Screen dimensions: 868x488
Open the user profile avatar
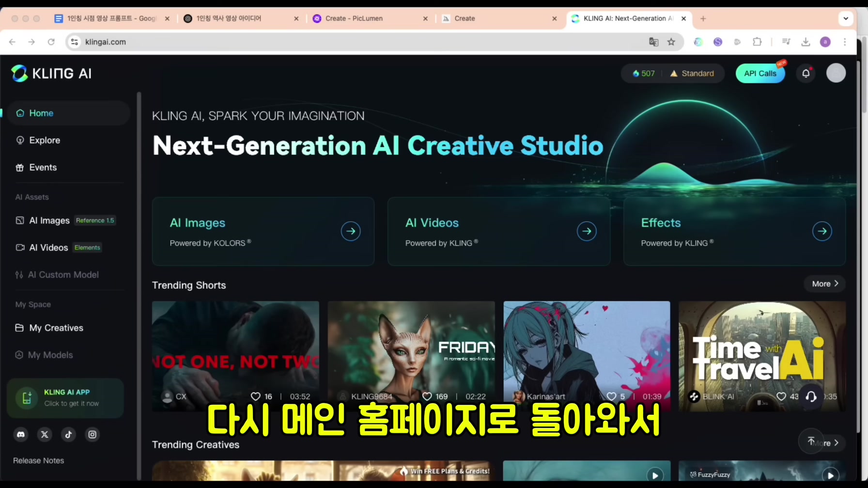(836, 73)
